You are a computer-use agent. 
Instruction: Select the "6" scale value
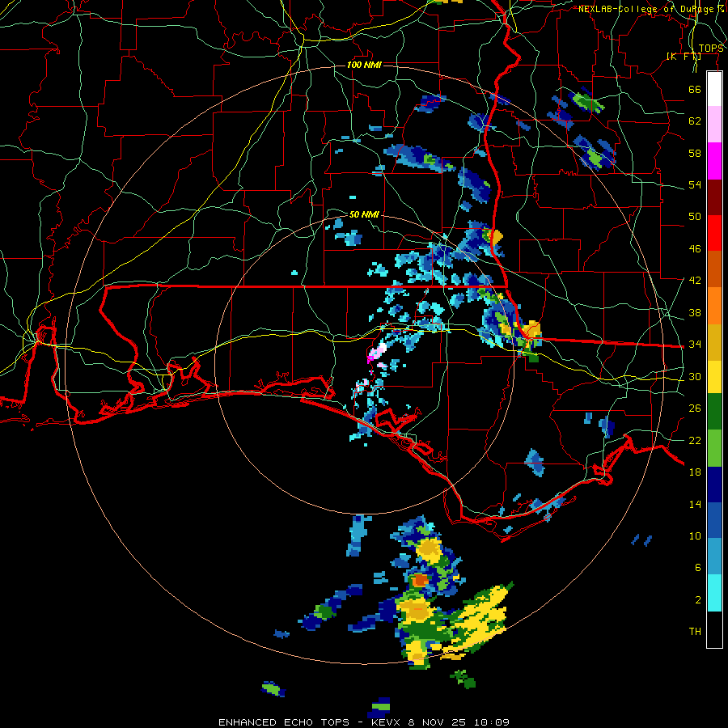[698, 568]
